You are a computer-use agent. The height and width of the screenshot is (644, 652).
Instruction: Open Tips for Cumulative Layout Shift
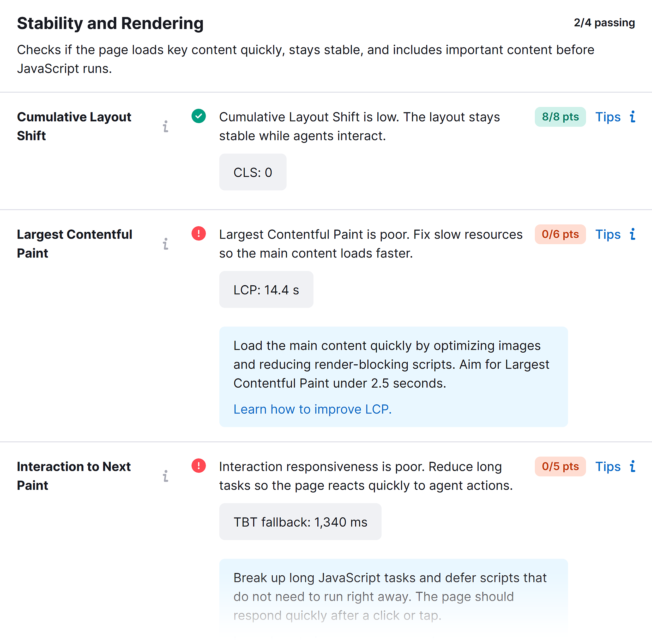608,117
